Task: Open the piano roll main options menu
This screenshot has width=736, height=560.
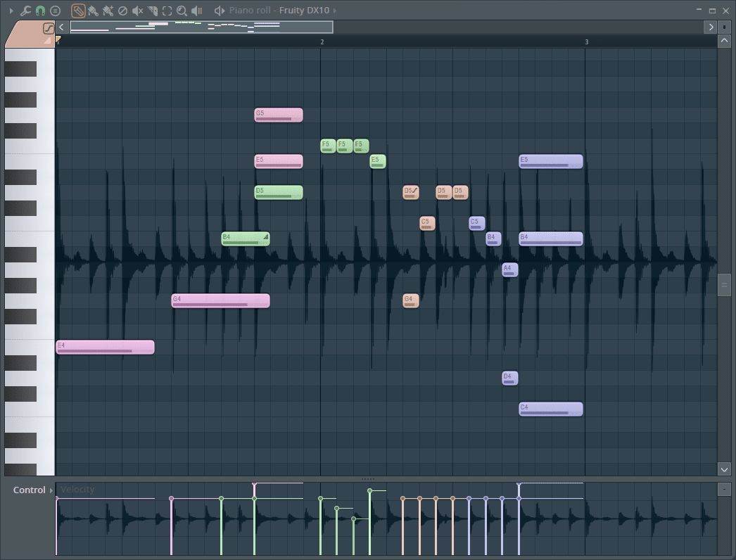Action: coord(55,10)
